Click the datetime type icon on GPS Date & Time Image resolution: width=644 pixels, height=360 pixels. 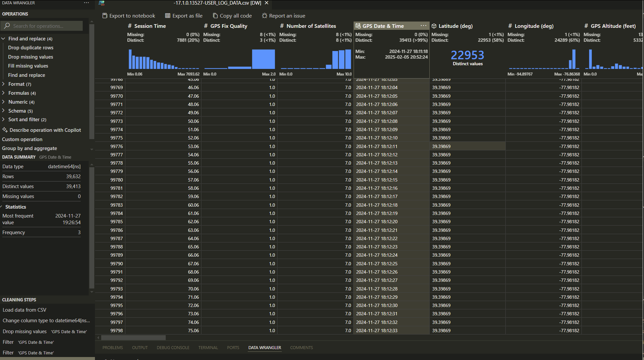tap(358, 26)
